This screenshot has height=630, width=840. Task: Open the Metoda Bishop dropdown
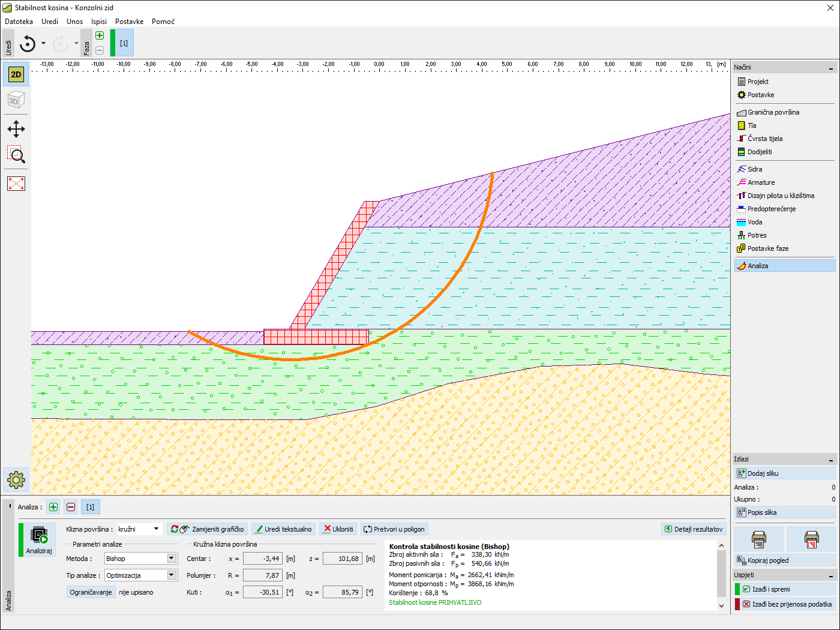pyautogui.click(x=171, y=559)
